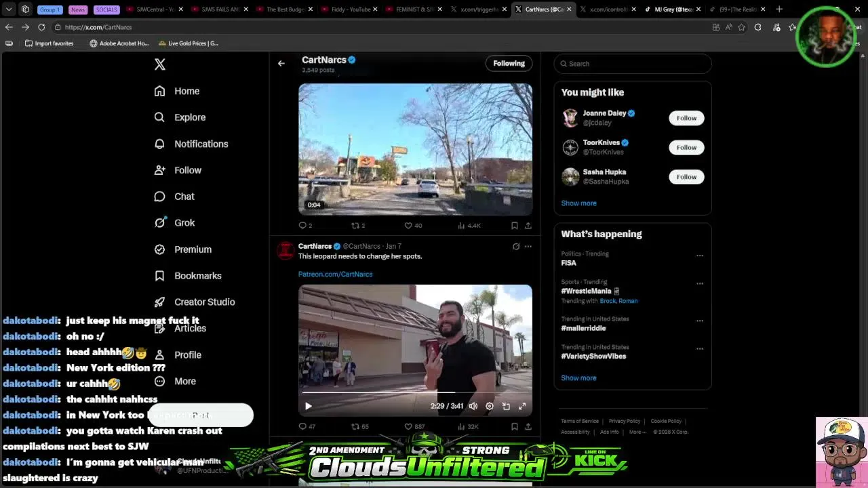Open Grok actions on Jan 7 post
Screen dimensions: 868x488
pyautogui.click(x=516, y=247)
